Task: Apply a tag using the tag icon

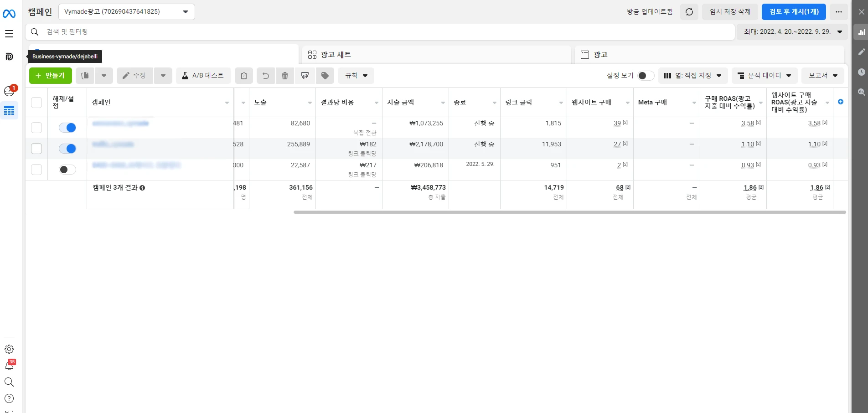Action: 325,75
